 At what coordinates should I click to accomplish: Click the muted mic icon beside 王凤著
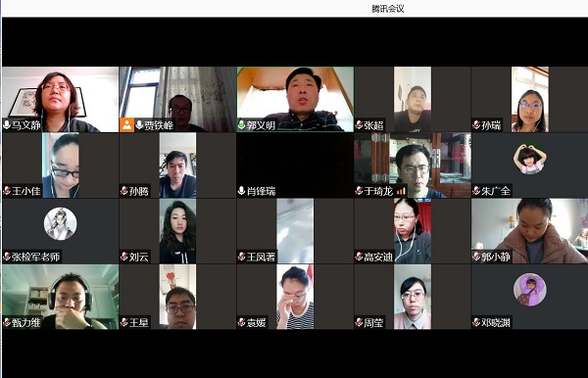point(242,257)
